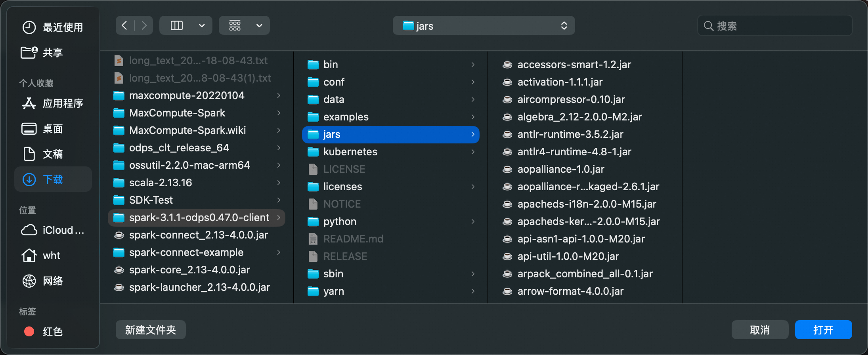
Task: Open the jars path popup menu
Action: point(484,26)
